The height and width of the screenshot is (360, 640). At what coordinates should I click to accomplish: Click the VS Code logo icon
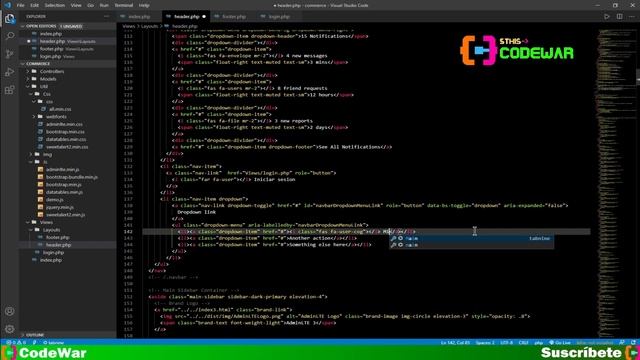click(x=7, y=5)
